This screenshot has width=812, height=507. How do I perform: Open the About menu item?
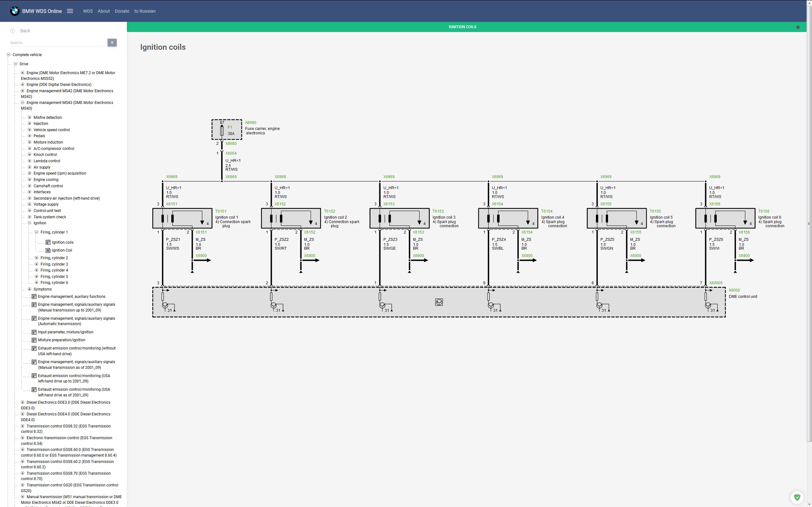coord(104,11)
